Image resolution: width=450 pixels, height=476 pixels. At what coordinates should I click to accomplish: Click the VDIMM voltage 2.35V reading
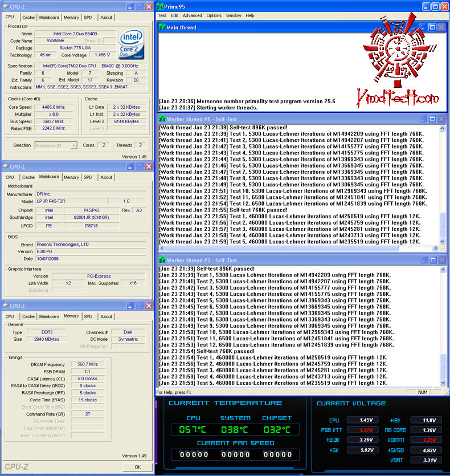click(426, 440)
